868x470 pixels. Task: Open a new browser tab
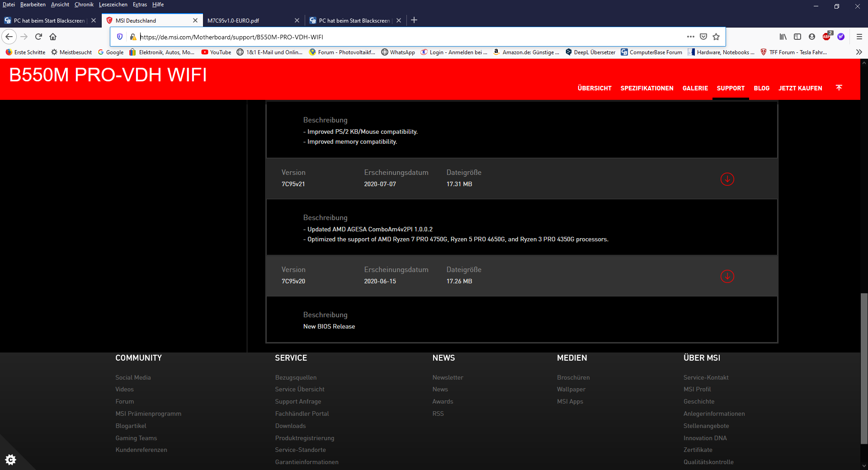click(x=414, y=20)
